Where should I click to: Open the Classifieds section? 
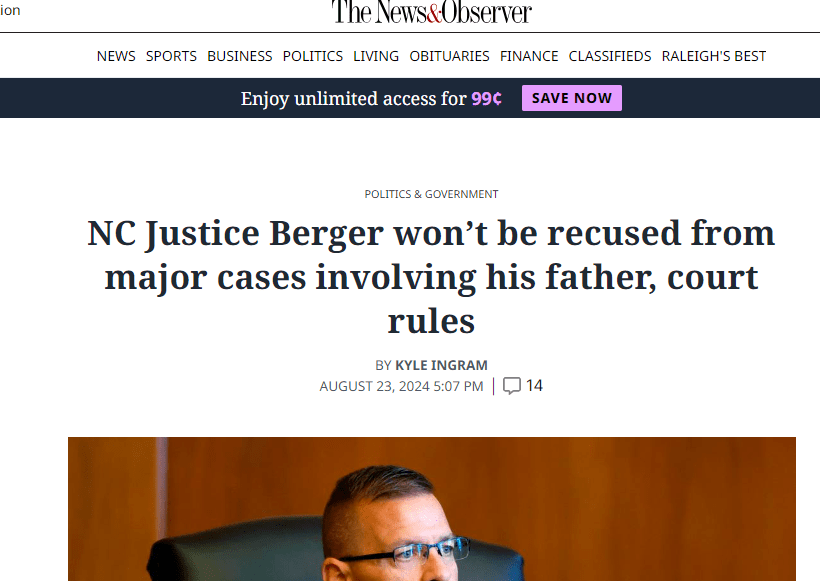[610, 56]
